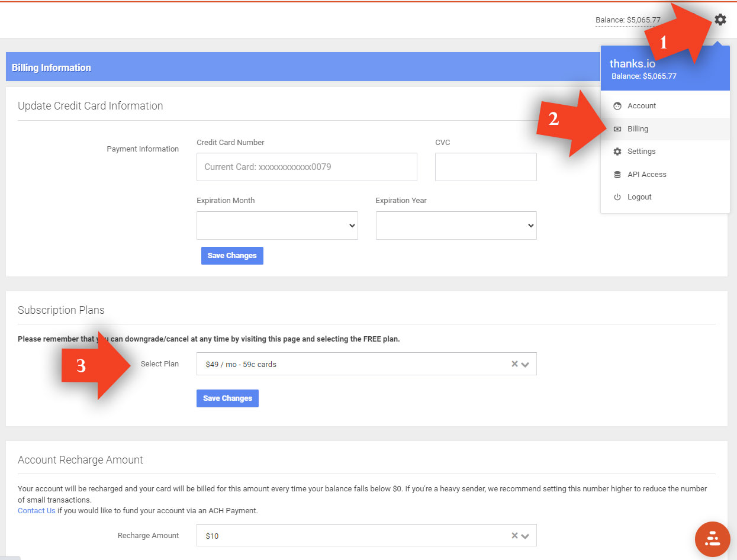Save Changes for subscription plan
The width and height of the screenshot is (737, 560).
click(x=227, y=398)
